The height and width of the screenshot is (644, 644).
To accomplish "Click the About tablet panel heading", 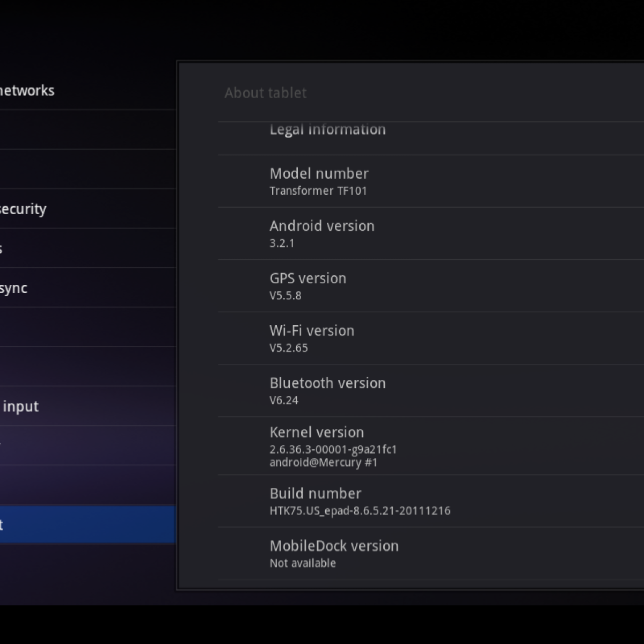I will (x=266, y=93).
